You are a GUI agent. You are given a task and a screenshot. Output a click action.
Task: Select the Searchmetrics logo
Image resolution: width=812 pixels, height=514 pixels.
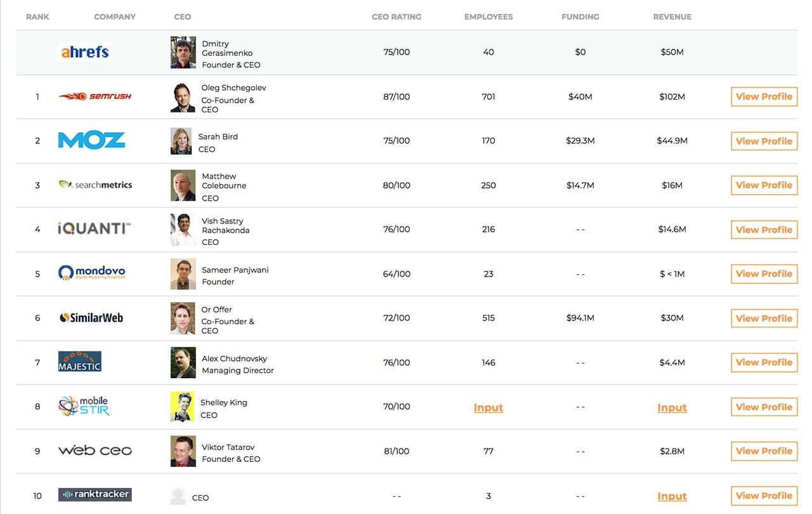tap(95, 185)
